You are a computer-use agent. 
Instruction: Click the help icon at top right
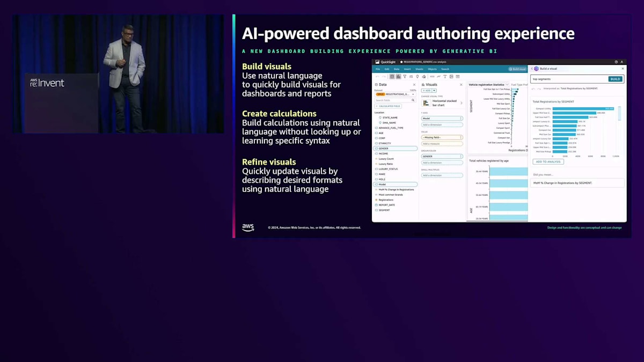616,62
